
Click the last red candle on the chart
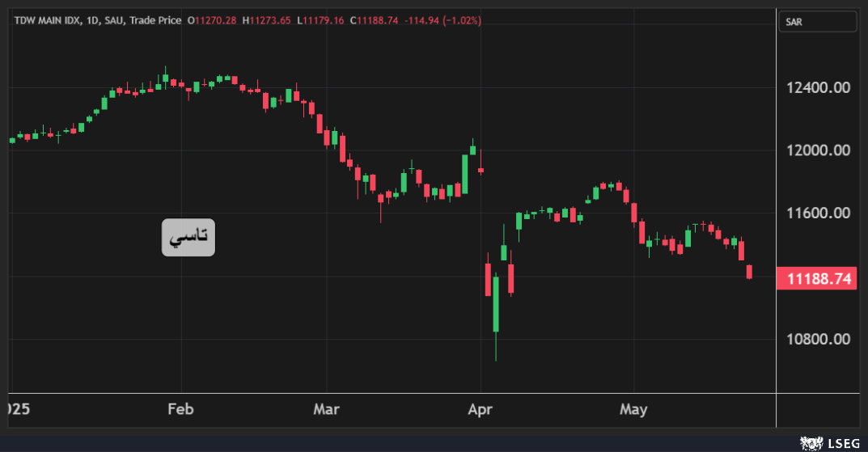[x=749, y=272]
